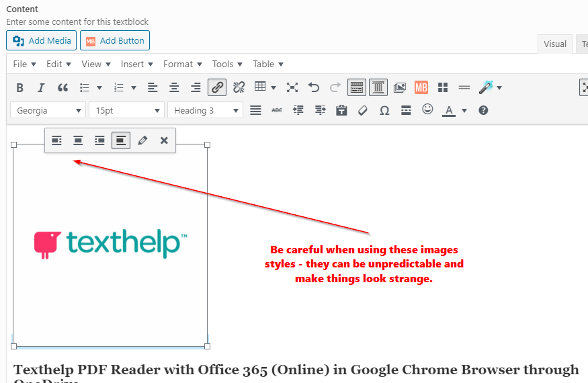Set image alignment to right
588x383 pixels.
[x=99, y=140]
